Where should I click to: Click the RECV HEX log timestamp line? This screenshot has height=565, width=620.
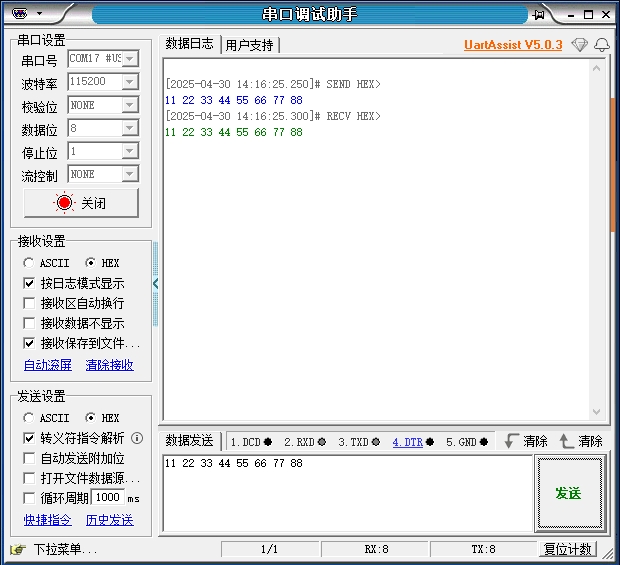273,116
